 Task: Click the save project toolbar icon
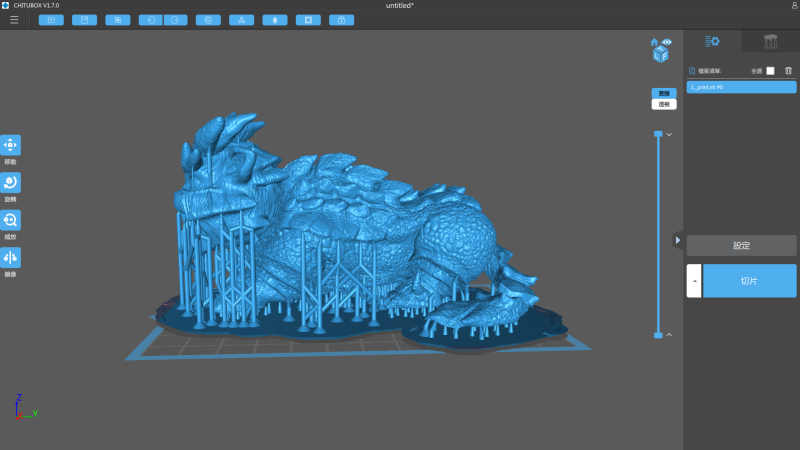(x=84, y=20)
